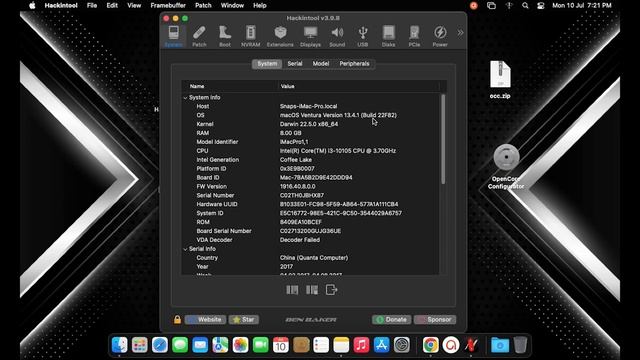Open the Extensions section

(280, 36)
